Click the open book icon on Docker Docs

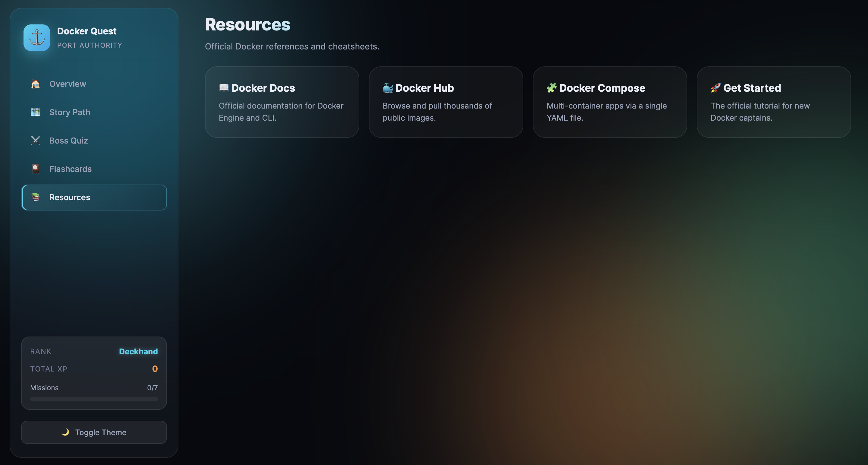[224, 88]
